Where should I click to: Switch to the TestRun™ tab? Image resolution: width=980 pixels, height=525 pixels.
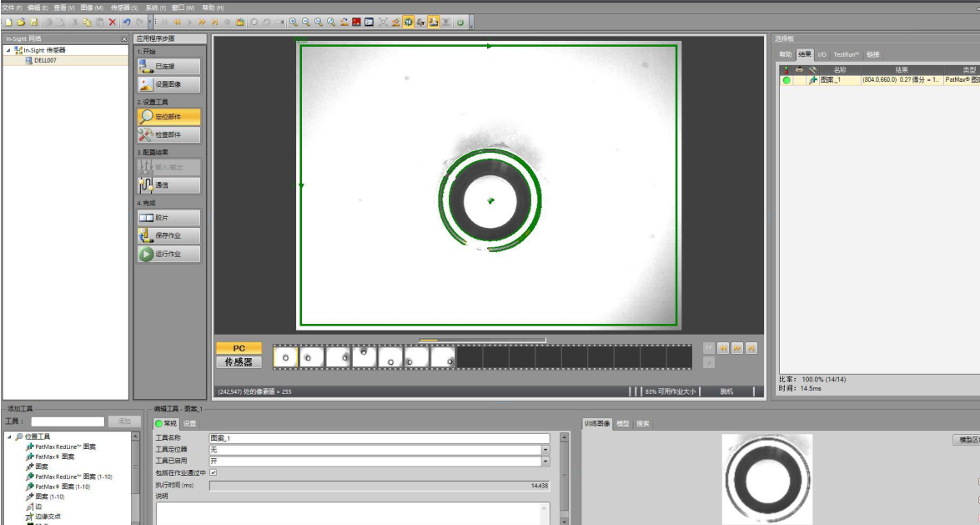(846, 54)
